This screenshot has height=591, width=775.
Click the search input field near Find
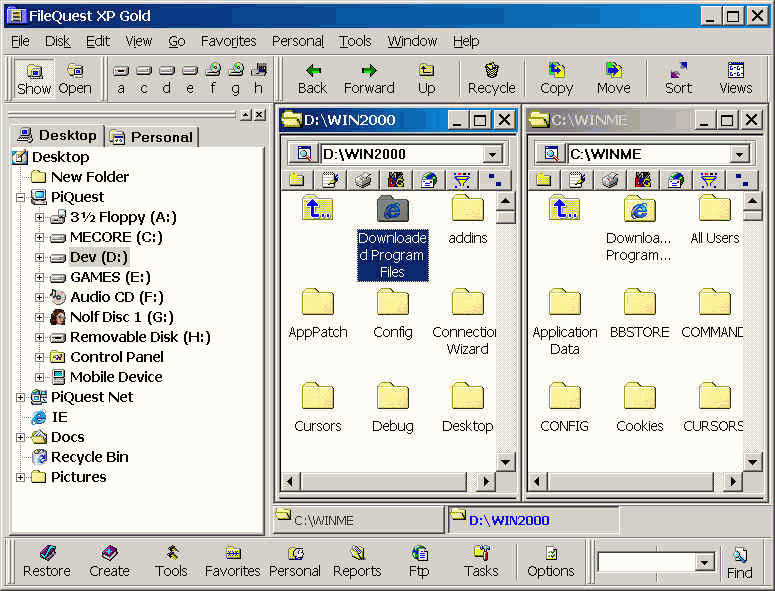(x=646, y=562)
